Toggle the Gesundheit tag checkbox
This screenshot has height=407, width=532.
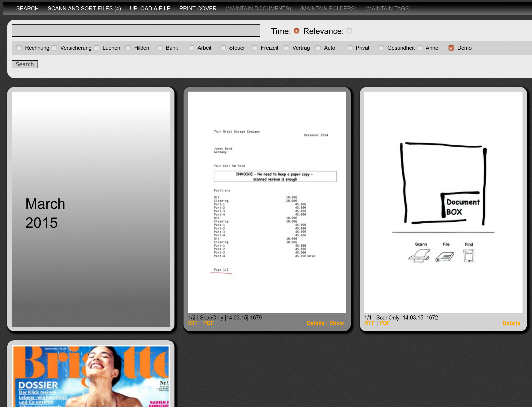[x=381, y=48]
